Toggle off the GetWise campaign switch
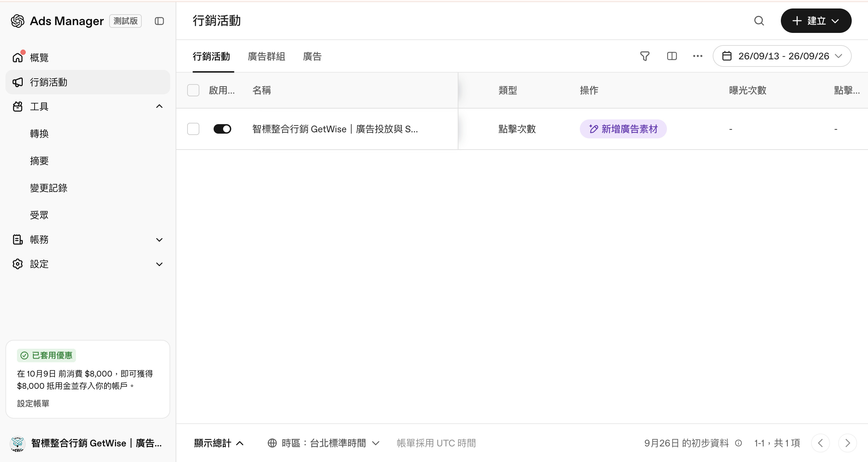The width and height of the screenshot is (868, 462). click(x=222, y=129)
